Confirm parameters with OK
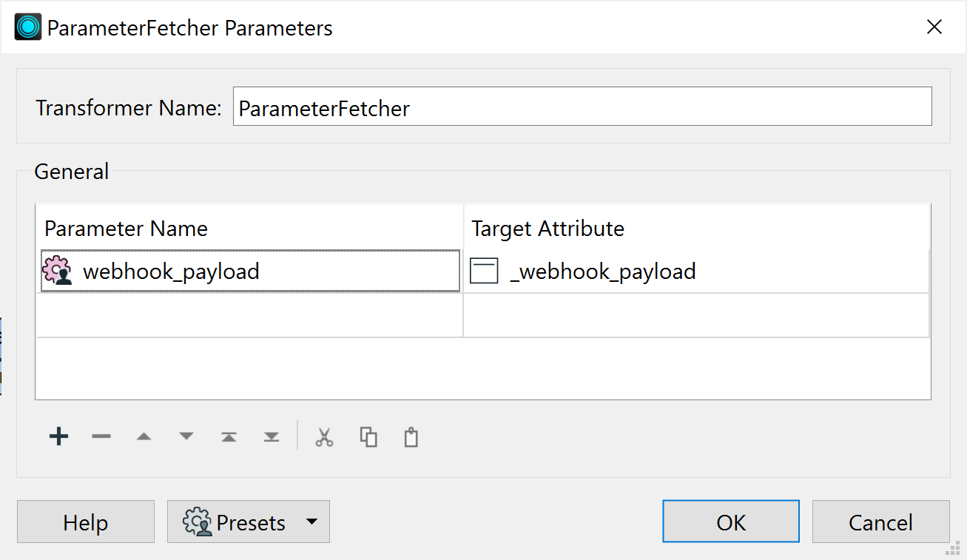967x560 pixels. (x=730, y=522)
